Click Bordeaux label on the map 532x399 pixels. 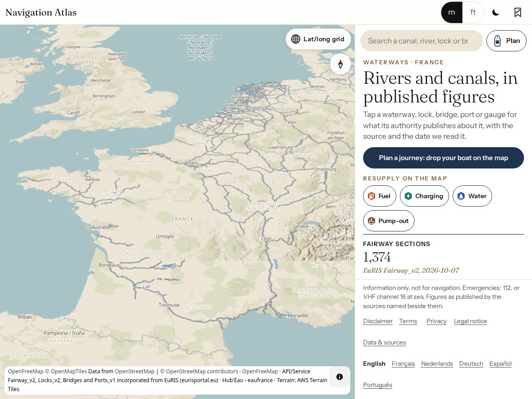109,265
